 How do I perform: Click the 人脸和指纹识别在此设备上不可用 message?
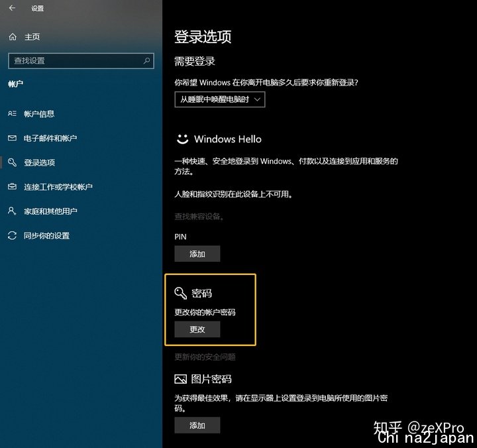tap(233, 194)
